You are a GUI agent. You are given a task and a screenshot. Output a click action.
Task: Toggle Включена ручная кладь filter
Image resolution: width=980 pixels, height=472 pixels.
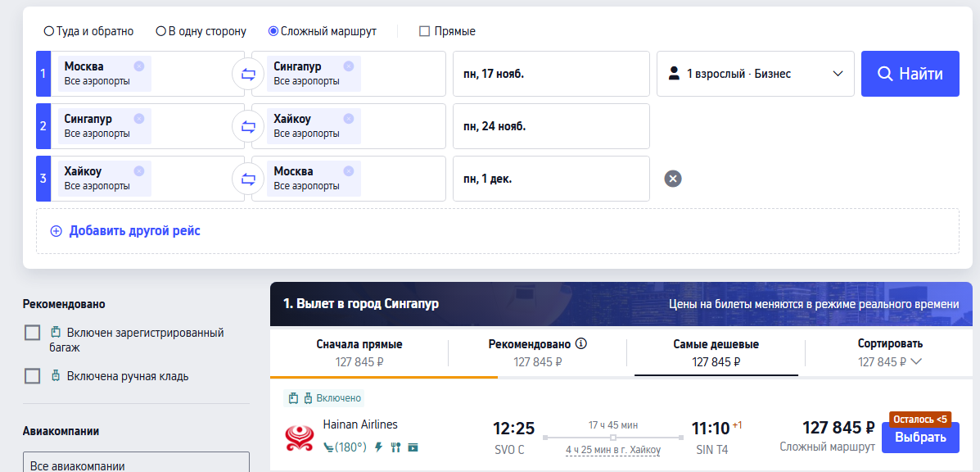point(33,376)
